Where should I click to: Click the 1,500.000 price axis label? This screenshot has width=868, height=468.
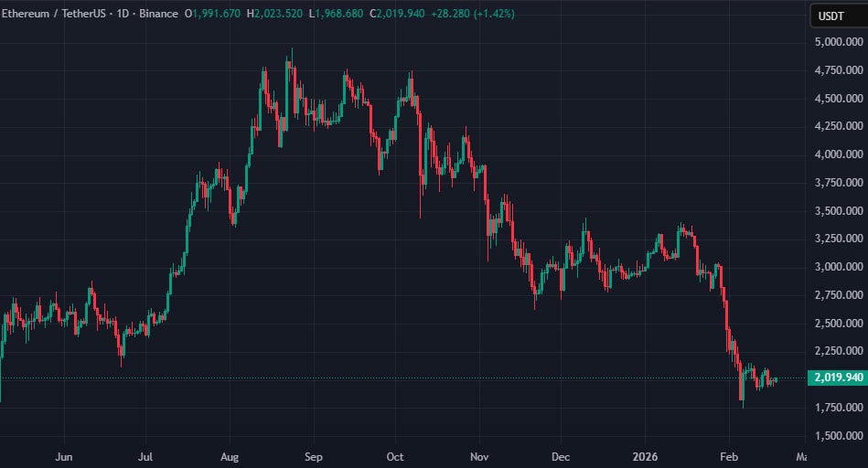839,435
